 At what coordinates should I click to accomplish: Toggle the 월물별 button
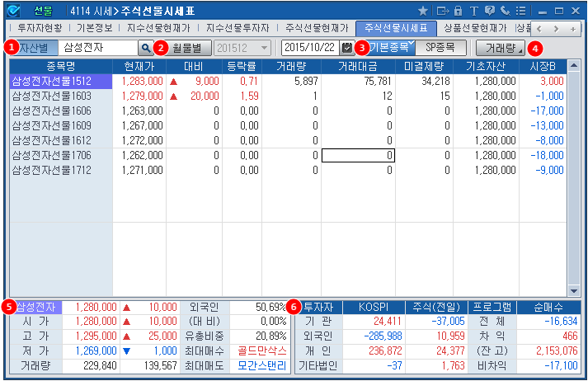pos(187,48)
